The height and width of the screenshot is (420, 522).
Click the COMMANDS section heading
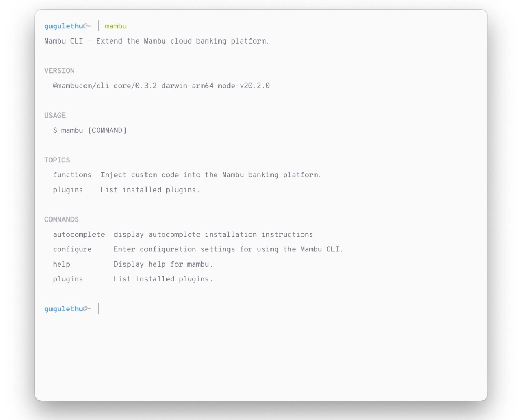point(61,219)
